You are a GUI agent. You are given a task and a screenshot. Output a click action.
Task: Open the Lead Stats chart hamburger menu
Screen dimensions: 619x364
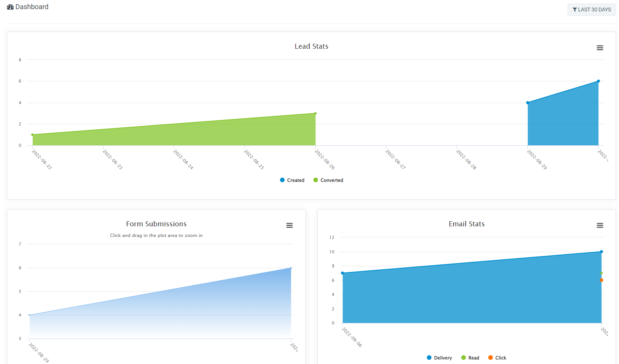click(600, 48)
